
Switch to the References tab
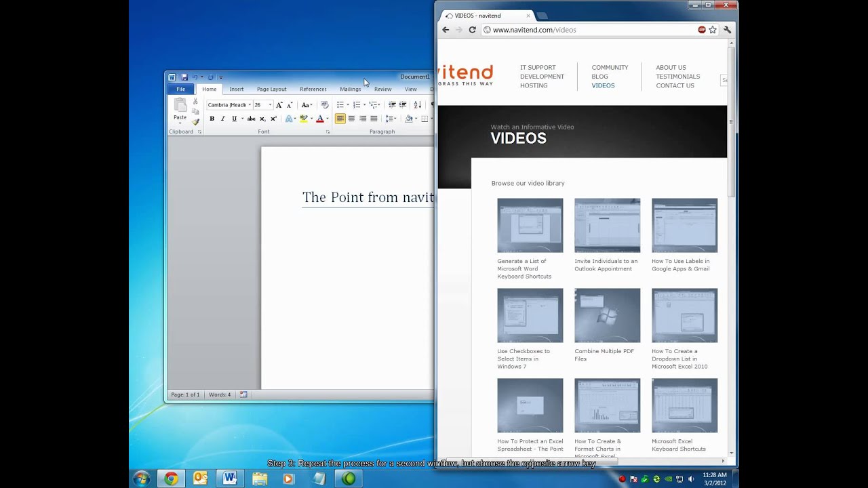313,89
